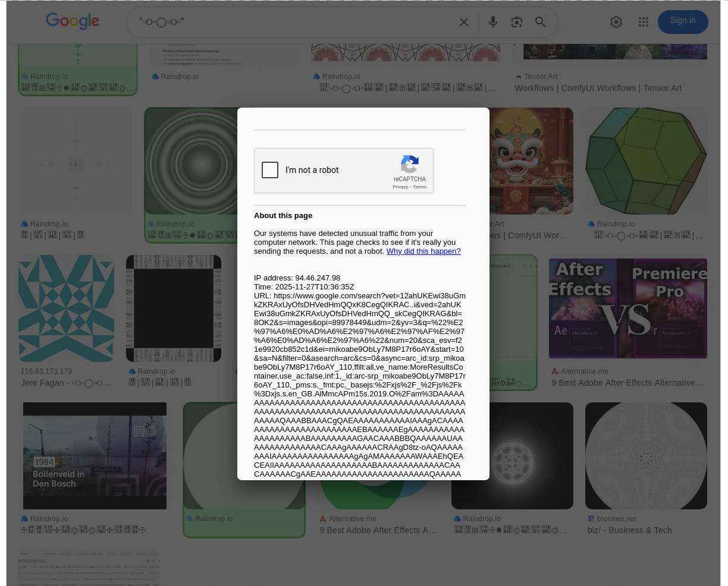Open search by image camera icon
This screenshot has height=586, width=728.
tap(516, 22)
